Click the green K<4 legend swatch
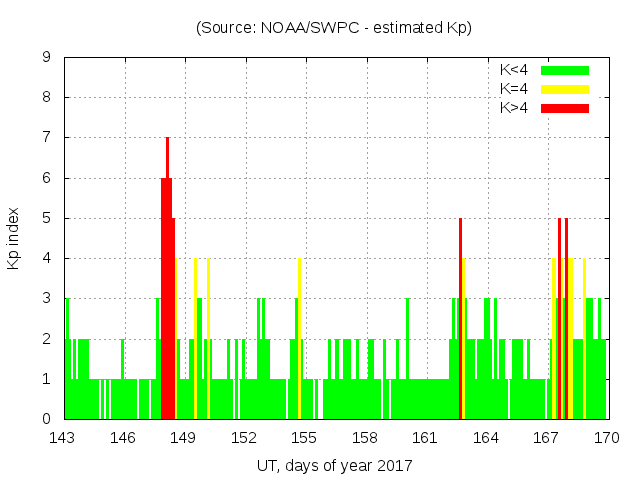Viewport: 640px width, 480px height. pyautogui.click(x=565, y=70)
